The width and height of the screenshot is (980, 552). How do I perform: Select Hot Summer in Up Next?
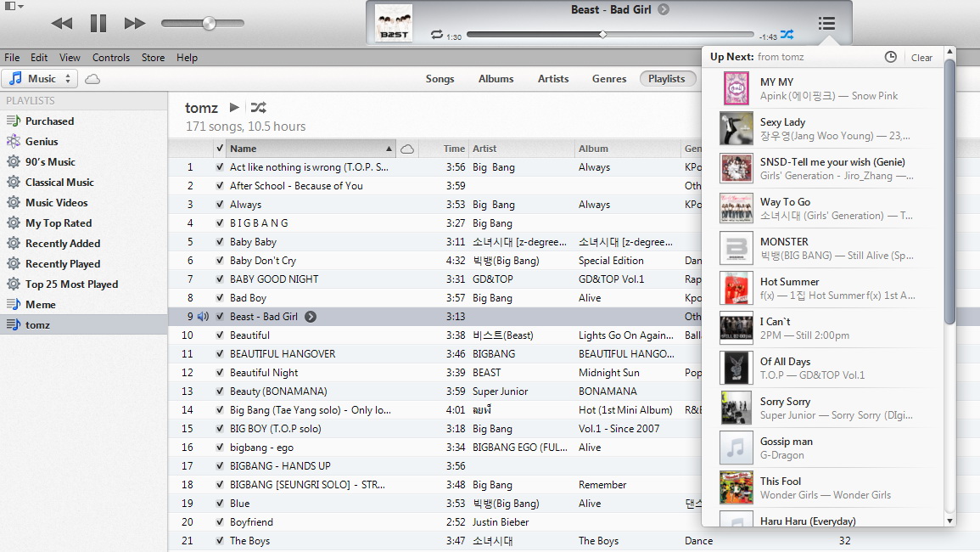[822, 288]
